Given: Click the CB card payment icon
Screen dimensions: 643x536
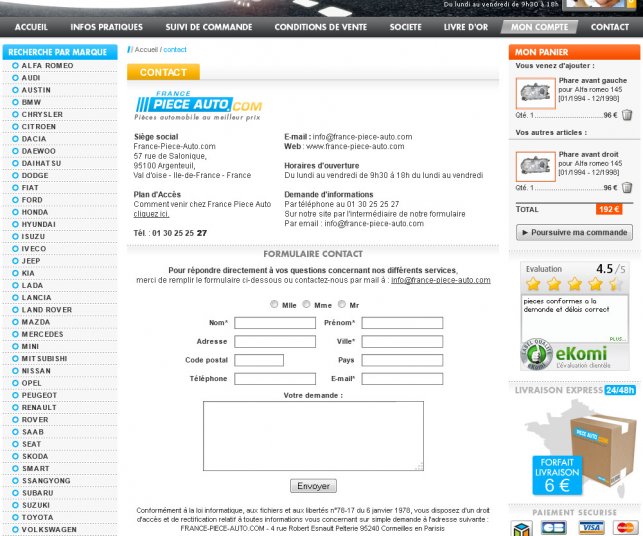Looking at the screenshot, I should [x=553, y=527].
